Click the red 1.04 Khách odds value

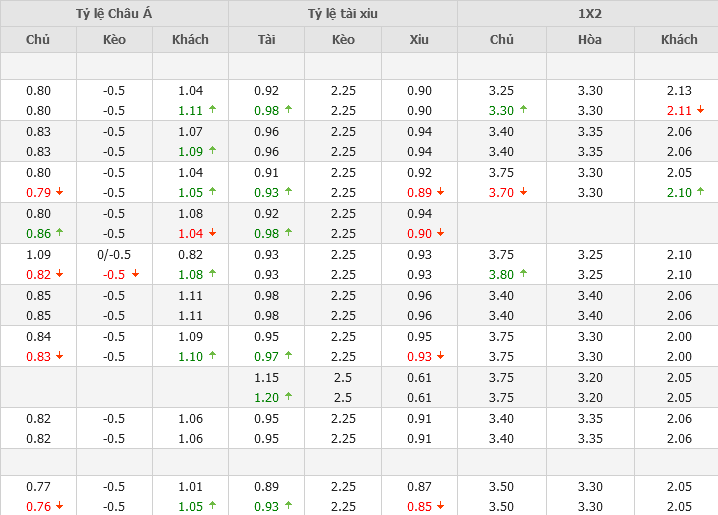[x=190, y=232]
